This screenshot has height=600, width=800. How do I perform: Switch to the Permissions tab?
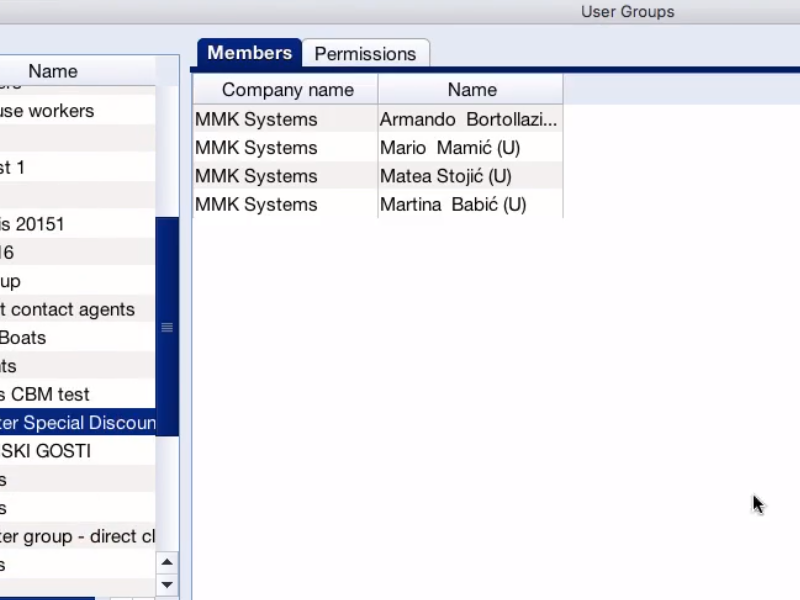[365, 54]
